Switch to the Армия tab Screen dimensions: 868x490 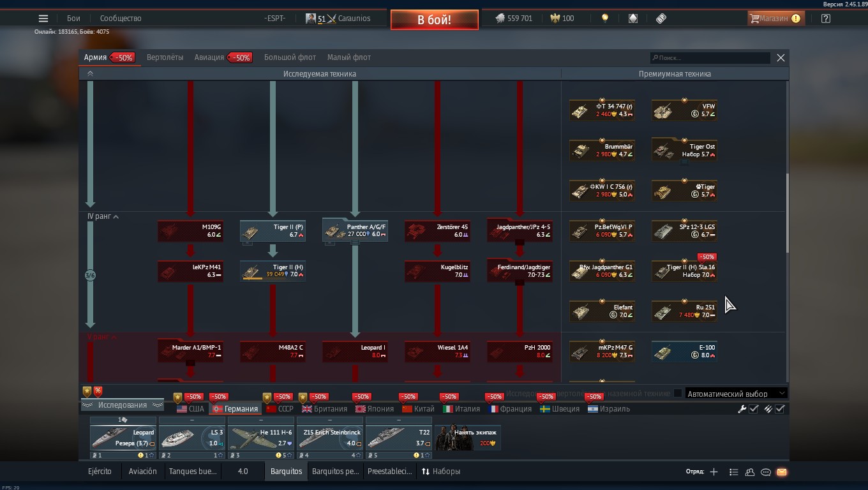click(108, 57)
